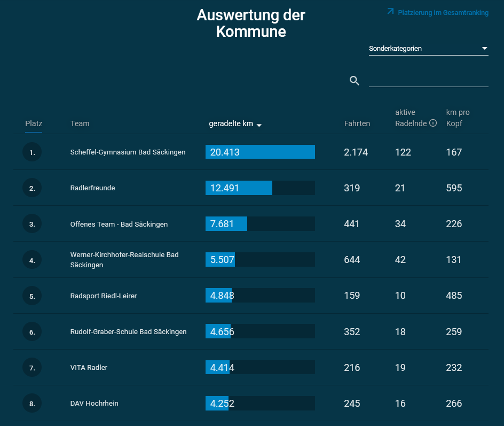The image size is (504, 426).
Task: Open Platzierung im Gesamtranking link
Action: coord(443,12)
